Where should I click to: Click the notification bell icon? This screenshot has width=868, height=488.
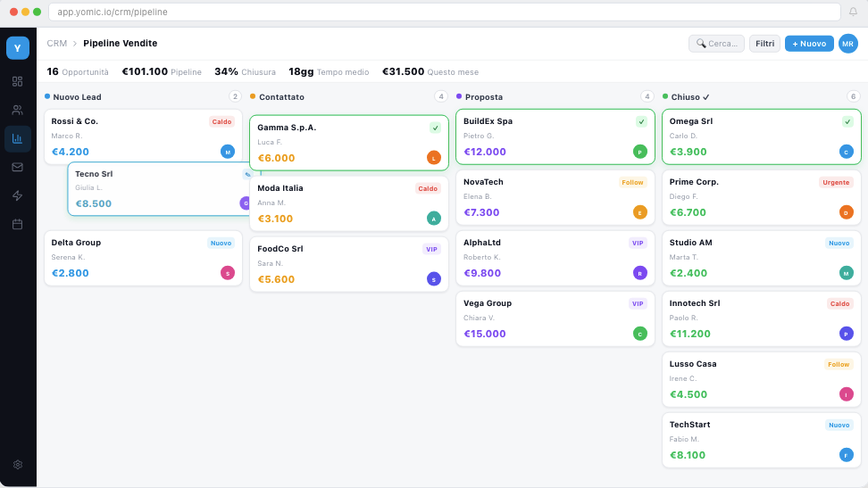tap(853, 12)
